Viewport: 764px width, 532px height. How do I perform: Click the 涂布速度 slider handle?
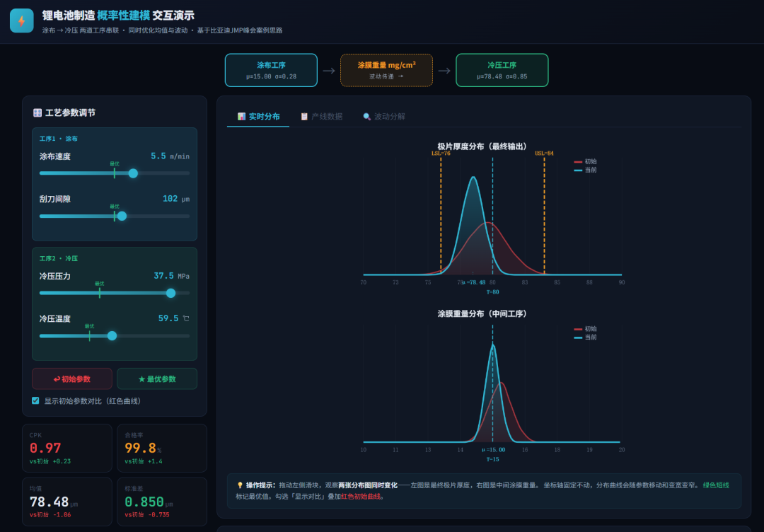[133, 173]
